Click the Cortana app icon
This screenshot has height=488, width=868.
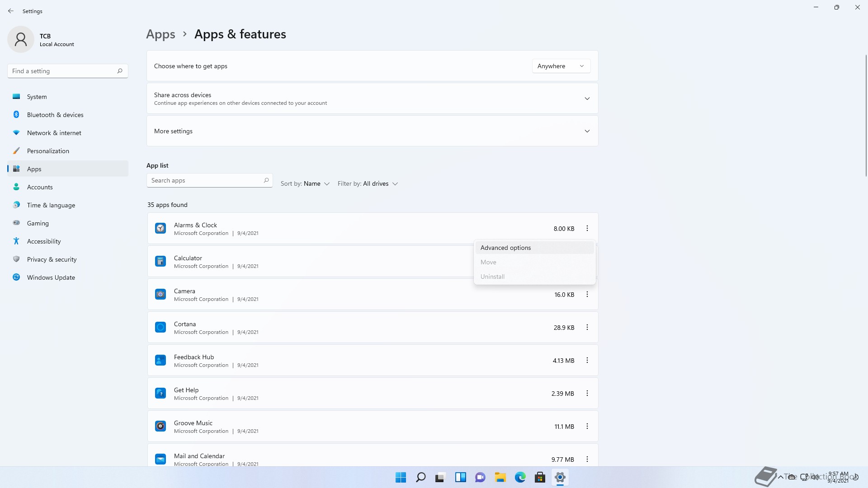click(160, 328)
